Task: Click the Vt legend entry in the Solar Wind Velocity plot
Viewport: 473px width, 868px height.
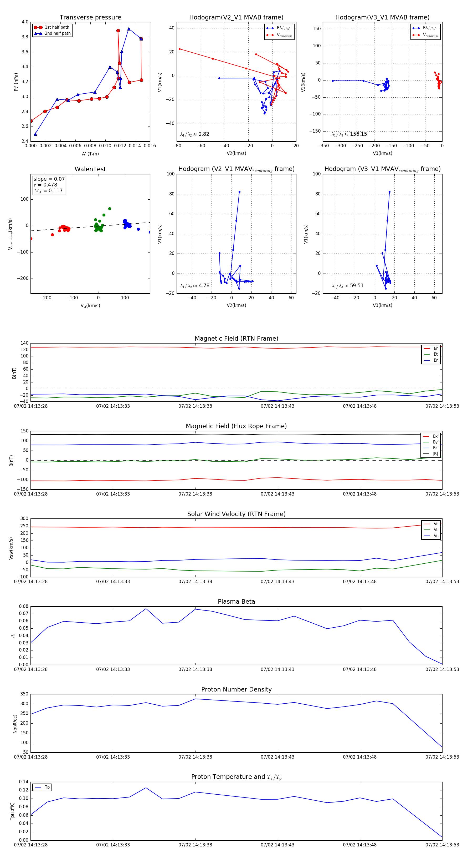Action: tap(431, 530)
